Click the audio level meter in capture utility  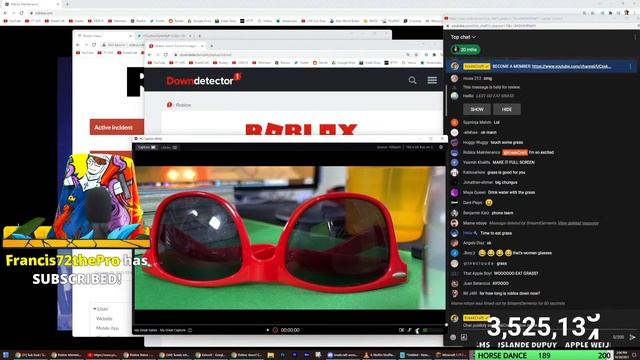(433, 330)
